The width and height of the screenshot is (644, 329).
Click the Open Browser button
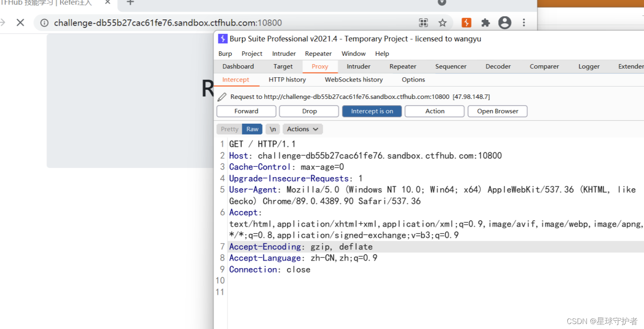click(497, 111)
